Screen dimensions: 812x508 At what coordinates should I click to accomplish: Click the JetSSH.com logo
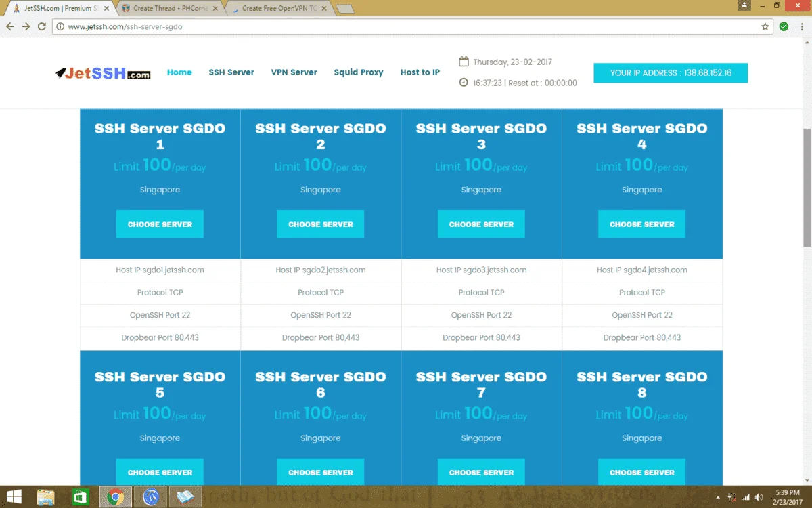click(103, 73)
